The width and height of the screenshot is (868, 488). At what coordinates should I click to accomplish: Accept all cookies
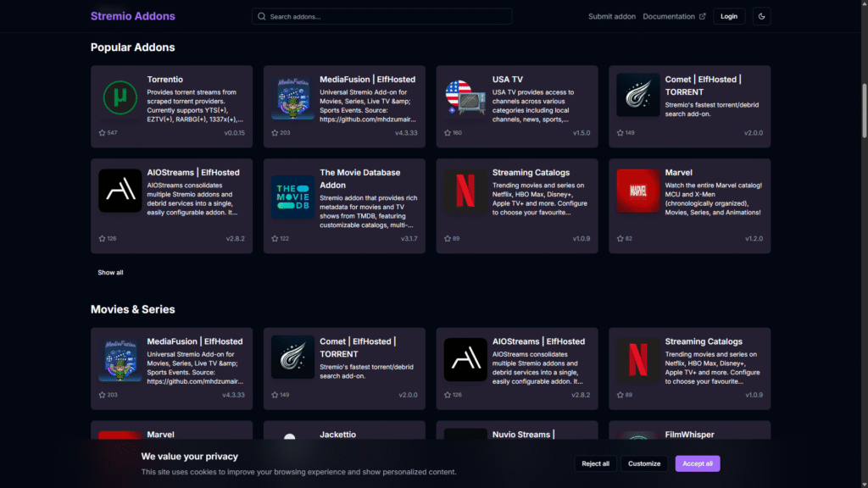[x=698, y=463]
